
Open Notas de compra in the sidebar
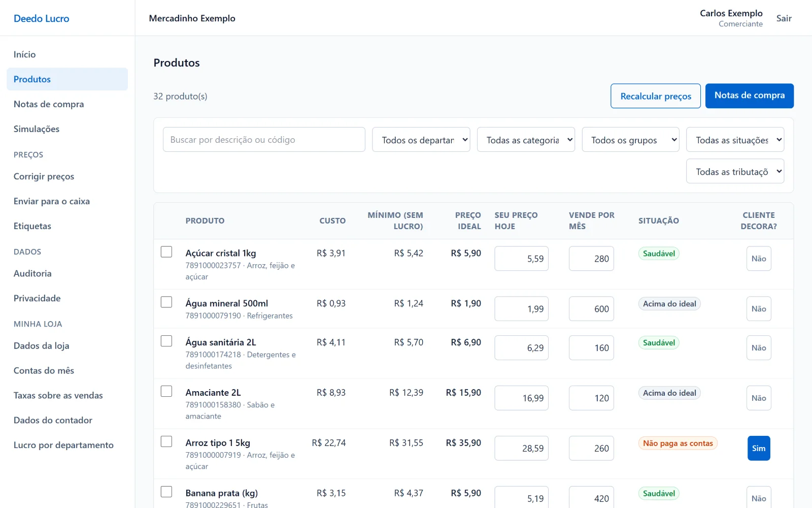67,104
